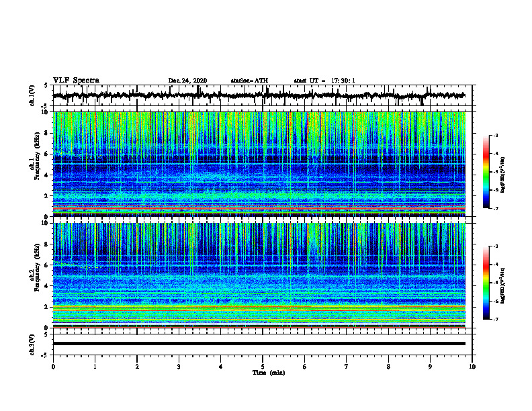Click the ch.2 colorbar 'log(PSD)' unit label

[x=503, y=285]
